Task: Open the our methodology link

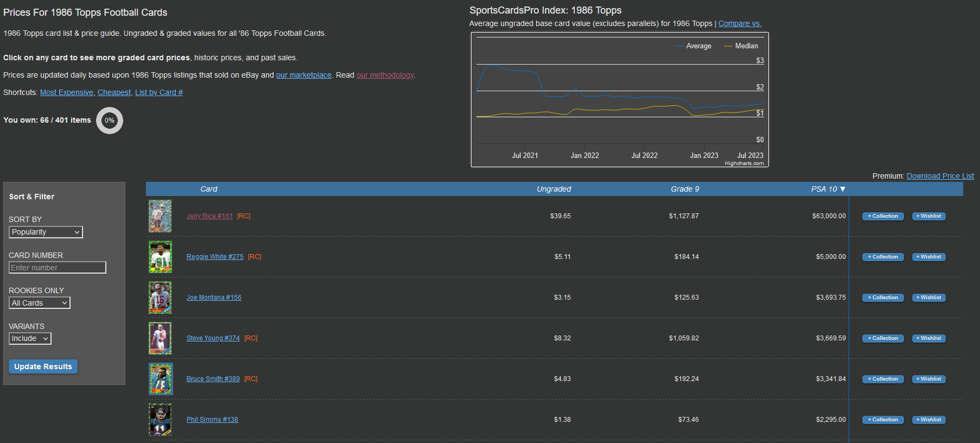Action: pyautogui.click(x=385, y=75)
